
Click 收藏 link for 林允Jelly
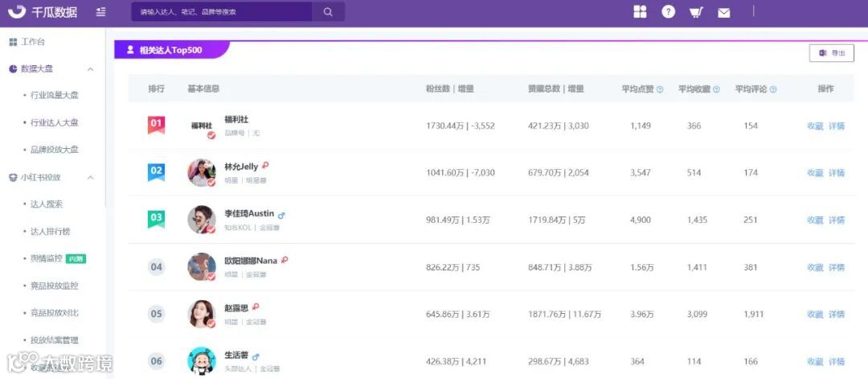pos(816,173)
